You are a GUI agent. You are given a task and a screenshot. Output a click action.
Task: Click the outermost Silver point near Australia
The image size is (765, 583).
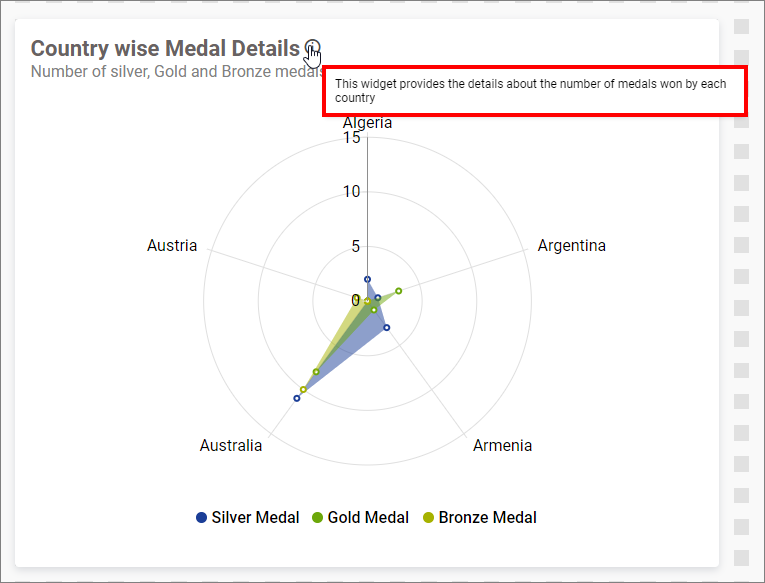297,398
